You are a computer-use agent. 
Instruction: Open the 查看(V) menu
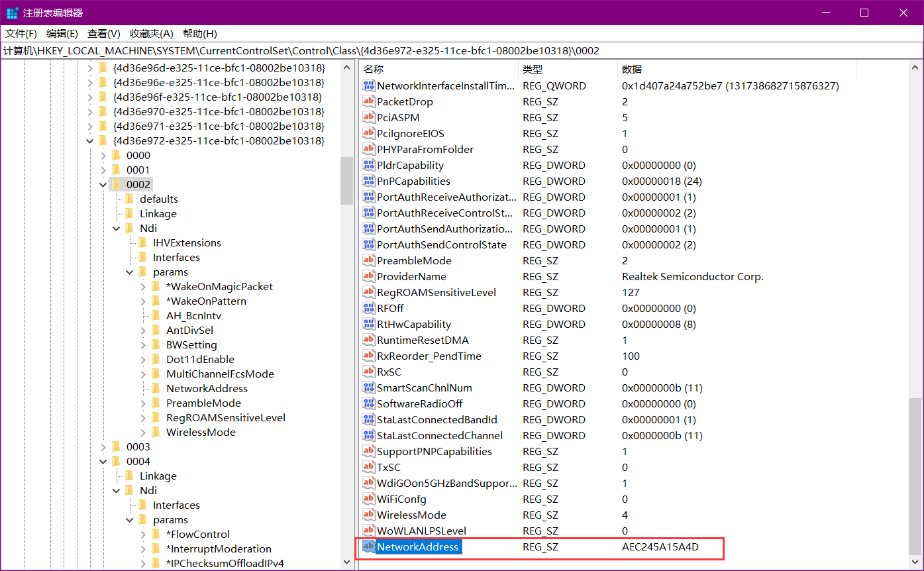point(104,33)
